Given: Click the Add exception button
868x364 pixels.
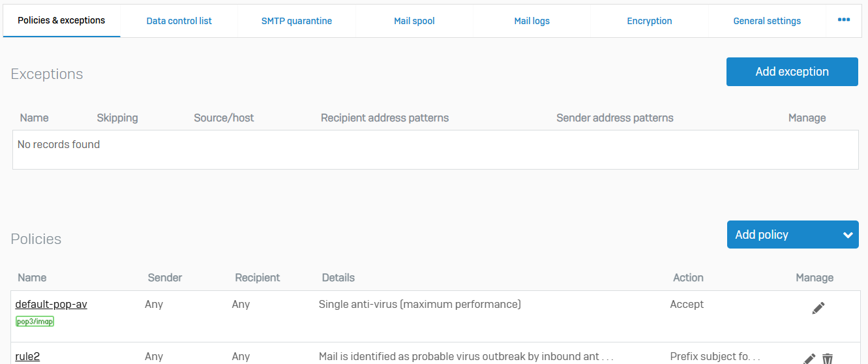Looking at the screenshot, I should tap(792, 72).
